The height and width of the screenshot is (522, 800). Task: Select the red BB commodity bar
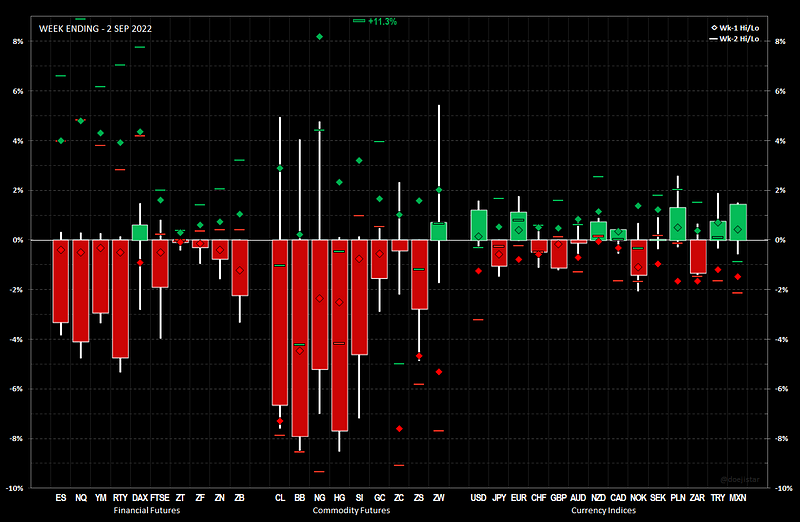299,338
